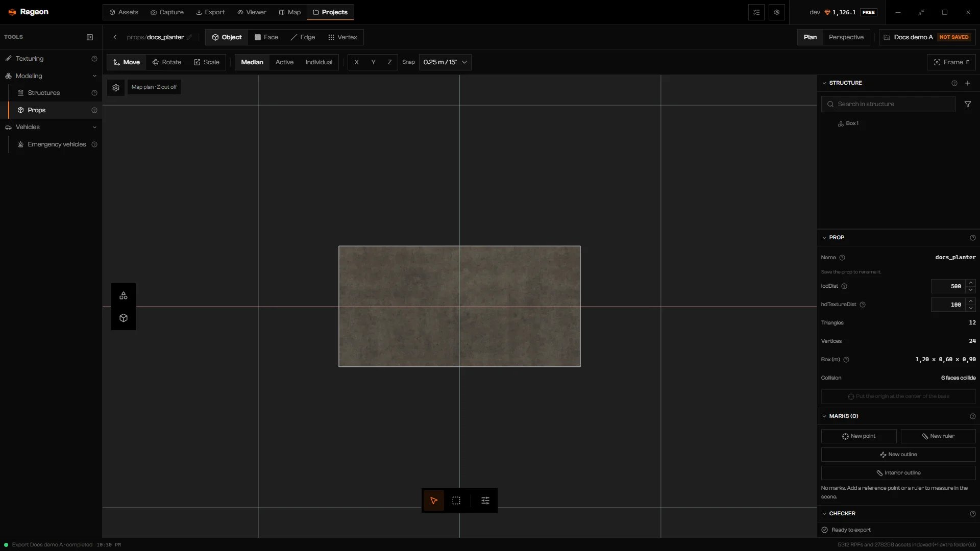Screen dimensions: 980x551
Task: Show help icon for the Prop section
Action: (972, 238)
